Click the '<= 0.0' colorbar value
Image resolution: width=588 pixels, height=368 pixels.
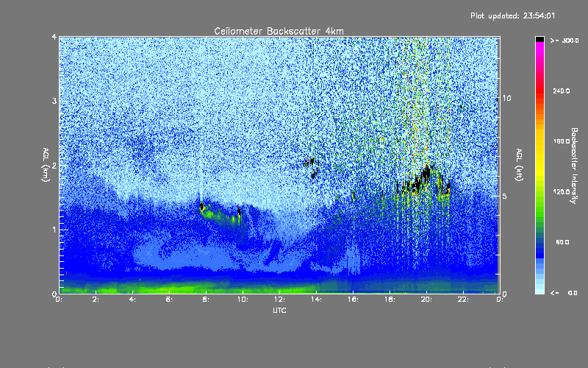click(x=564, y=293)
